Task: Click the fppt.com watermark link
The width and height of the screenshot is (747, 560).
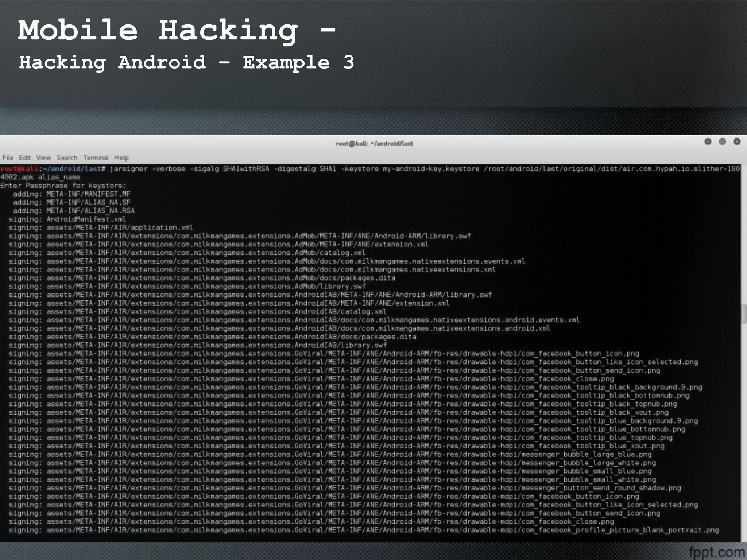Action: [717, 552]
